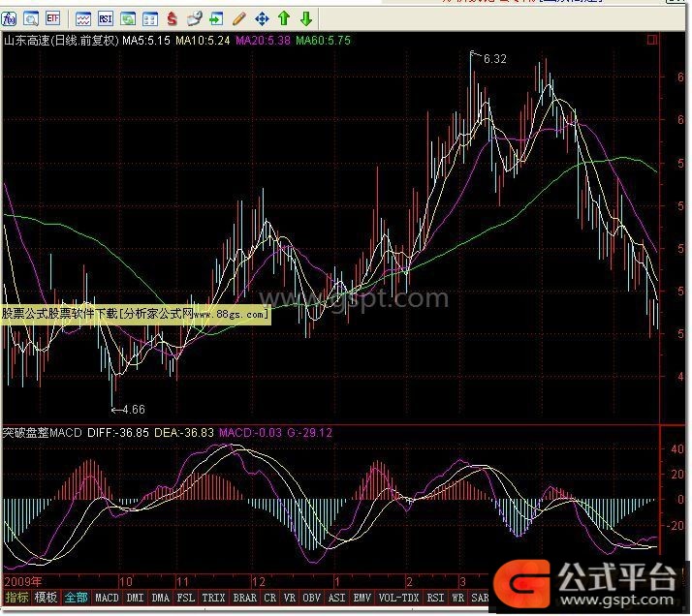This screenshot has width=692, height=616.
Task: Switch to the 模板 tab
Action: [x=46, y=598]
